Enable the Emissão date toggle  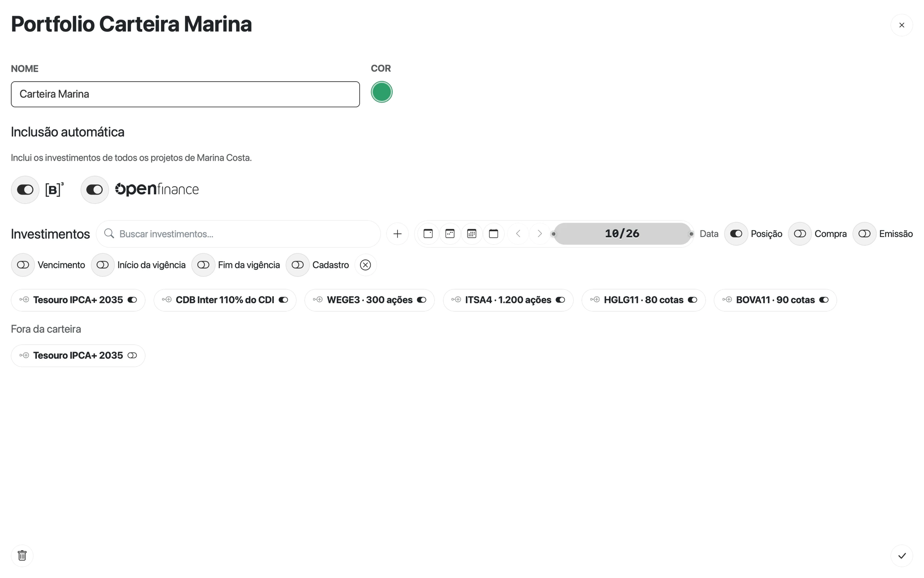tap(865, 234)
